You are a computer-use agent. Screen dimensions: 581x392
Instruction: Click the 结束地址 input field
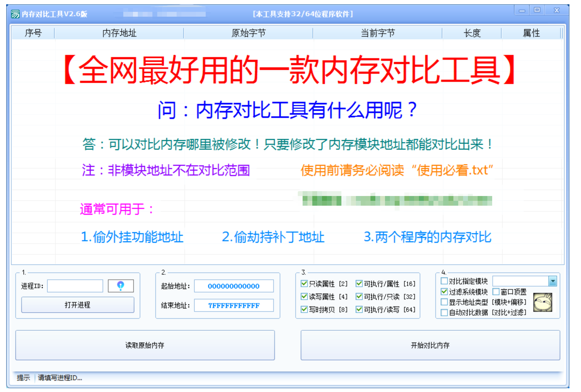[234, 305]
